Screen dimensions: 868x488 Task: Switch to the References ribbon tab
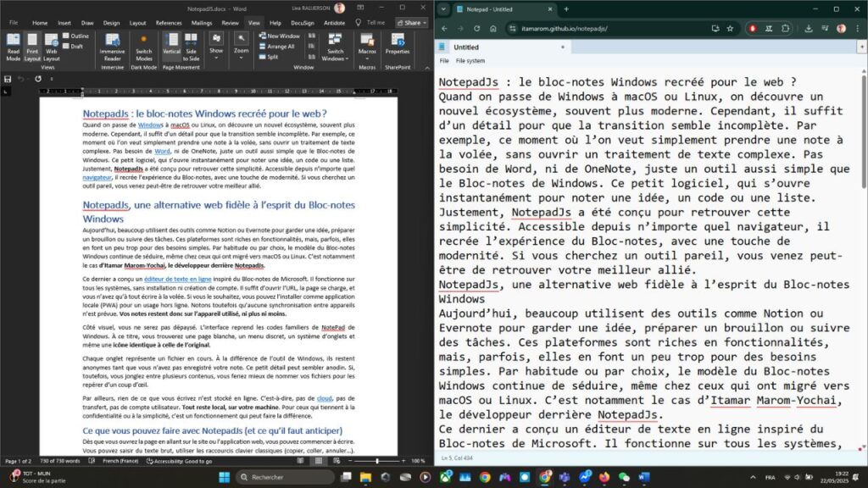(x=169, y=23)
